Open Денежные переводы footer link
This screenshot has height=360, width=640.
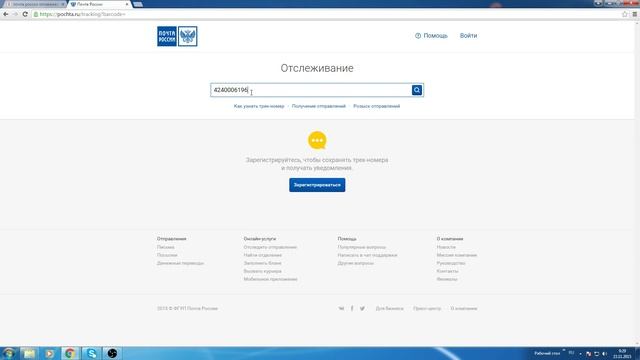click(x=180, y=263)
